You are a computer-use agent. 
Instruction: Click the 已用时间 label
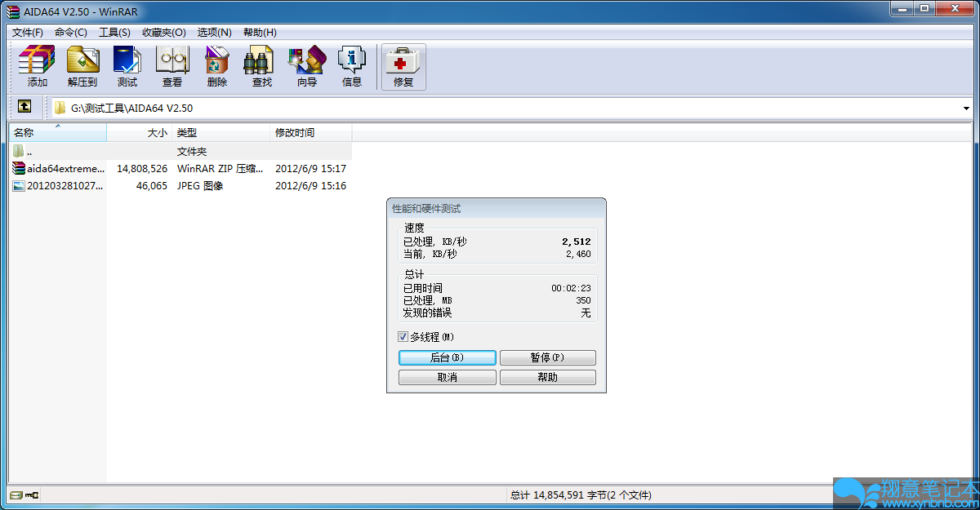pyautogui.click(x=422, y=288)
